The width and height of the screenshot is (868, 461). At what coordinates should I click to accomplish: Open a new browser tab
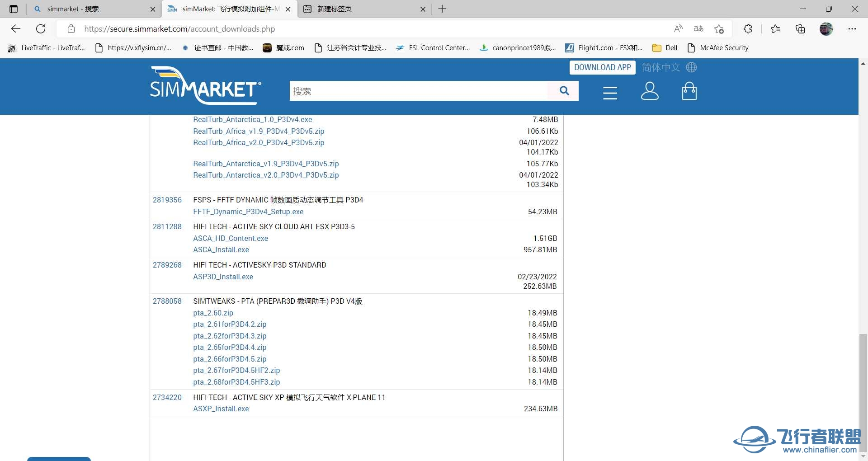click(x=442, y=9)
